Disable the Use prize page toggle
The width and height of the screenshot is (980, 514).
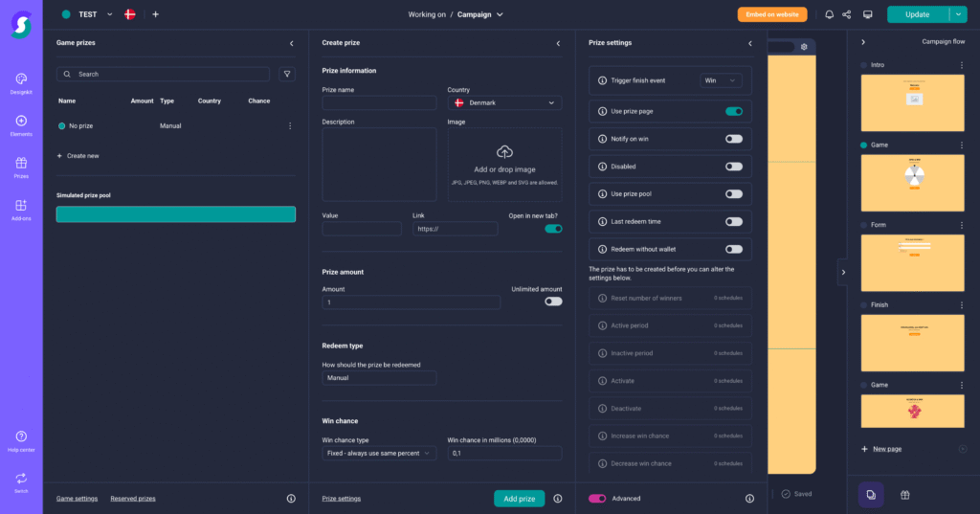pyautogui.click(x=733, y=111)
